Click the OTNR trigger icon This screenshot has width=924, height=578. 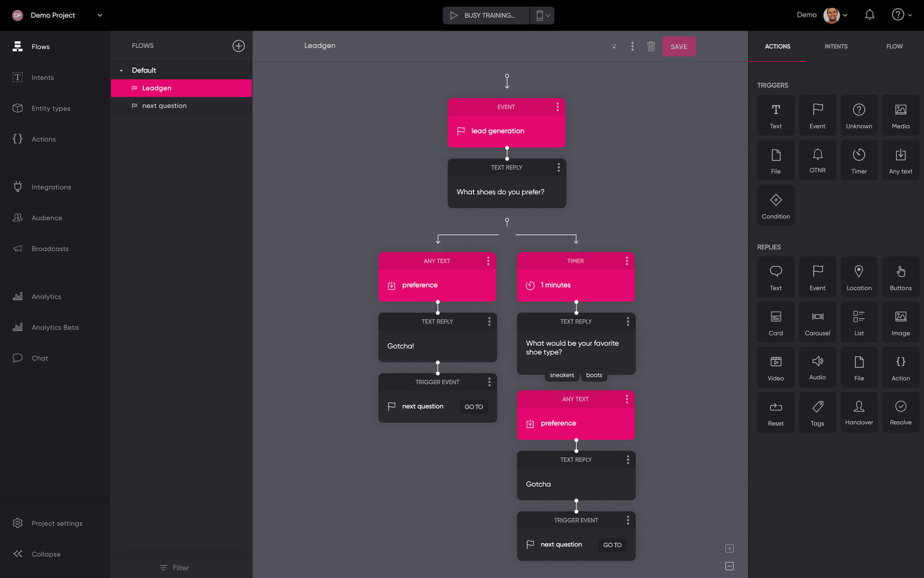coord(817,160)
